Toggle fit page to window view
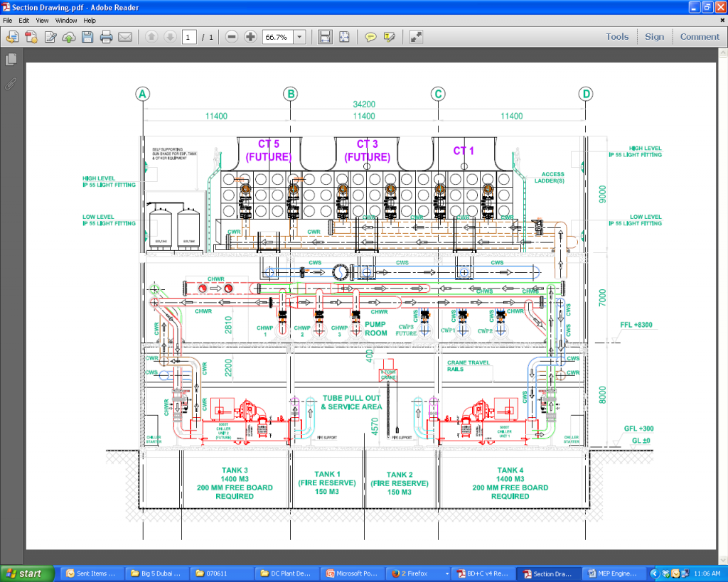The width and height of the screenshot is (728, 582). tap(344, 37)
